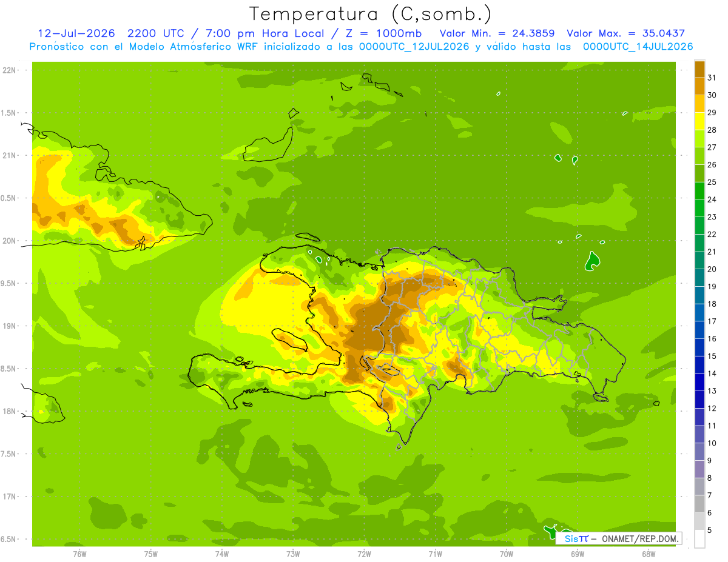This screenshot has width=728, height=562.
Task: Pick the olive-green swatch between legend 25 and 26
Action: (x=699, y=173)
